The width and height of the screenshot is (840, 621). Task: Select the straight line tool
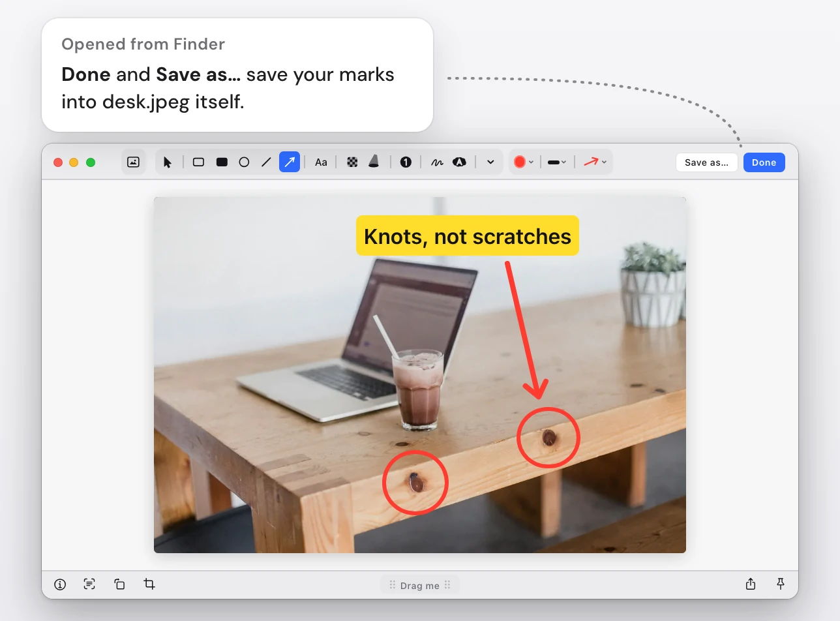pyautogui.click(x=266, y=162)
